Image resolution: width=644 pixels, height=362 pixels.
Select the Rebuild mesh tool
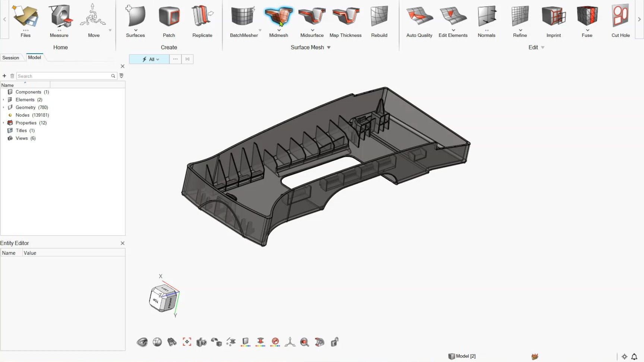(x=379, y=21)
